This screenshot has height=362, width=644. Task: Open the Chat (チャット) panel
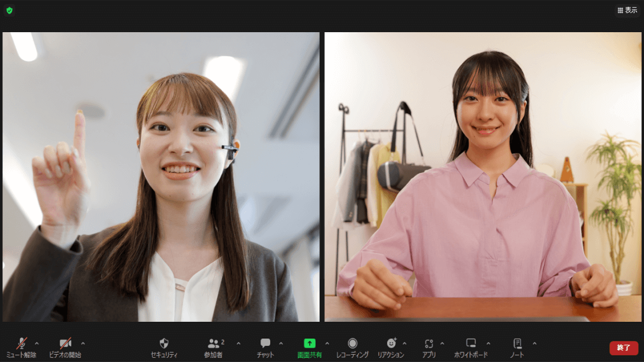click(265, 344)
